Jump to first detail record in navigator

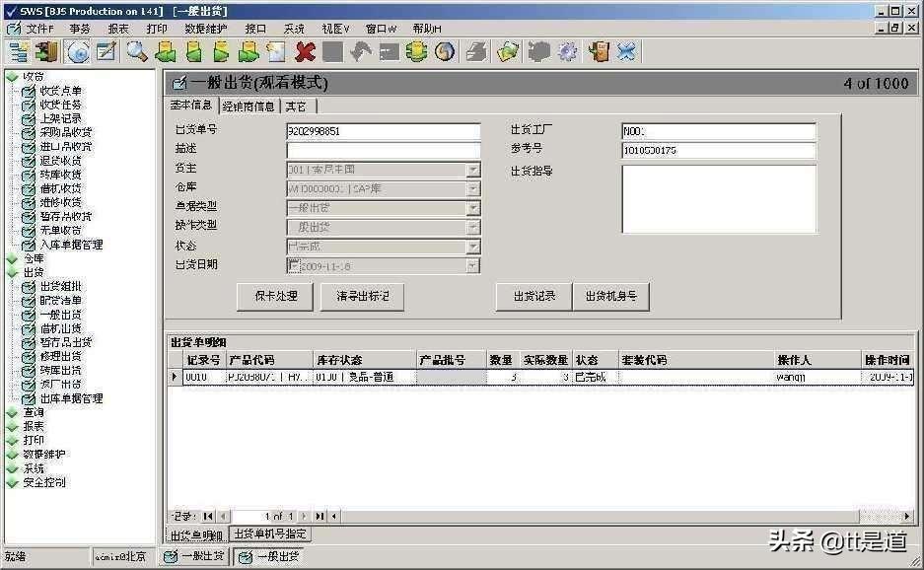(207, 517)
